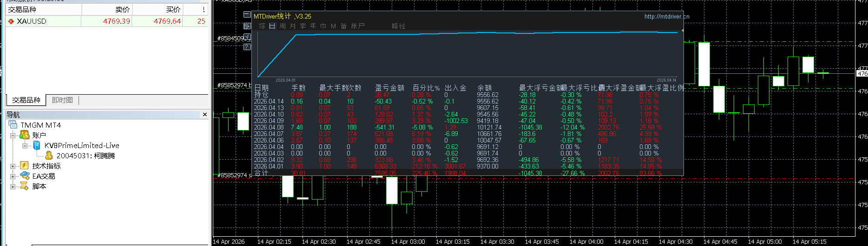Select the XAUUSD symbol row
The width and height of the screenshot is (868, 246).
(107, 21)
